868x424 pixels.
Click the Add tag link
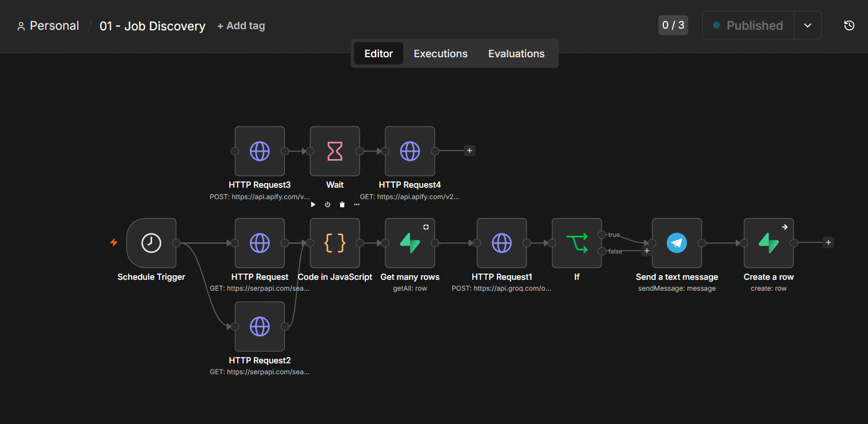pyautogui.click(x=241, y=26)
